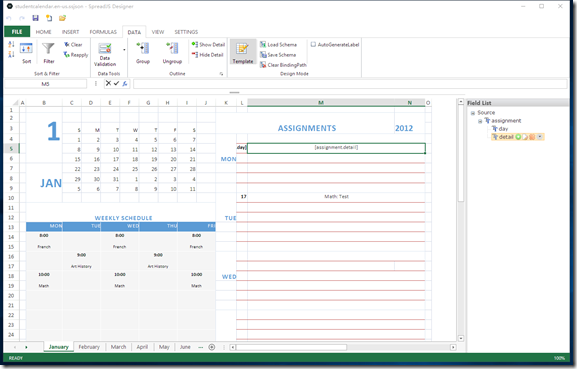Screen dimensions: 577x369
Task: Add new sheet with plus icon
Action: pyautogui.click(x=212, y=347)
